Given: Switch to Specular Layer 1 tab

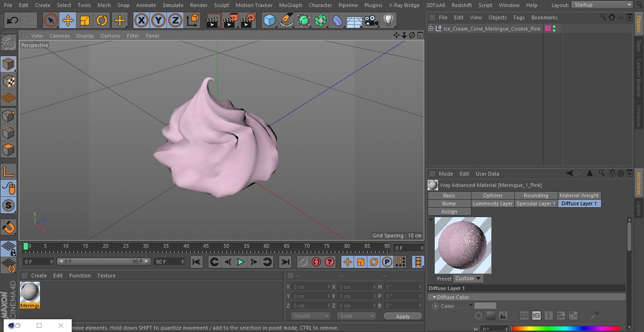Looking at the screenshot, I should [536, 203].
